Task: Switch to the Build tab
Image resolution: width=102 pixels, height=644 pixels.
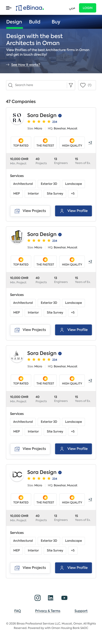Action: click(35, 22)
